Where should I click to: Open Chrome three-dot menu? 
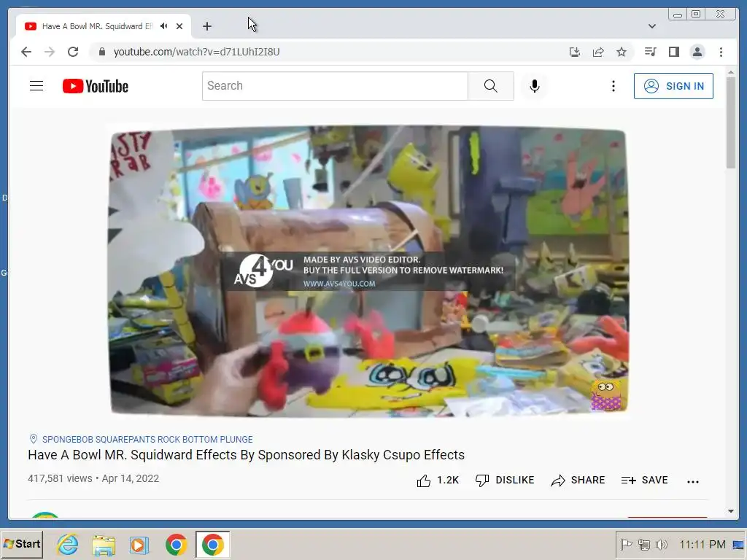[721, 52]
